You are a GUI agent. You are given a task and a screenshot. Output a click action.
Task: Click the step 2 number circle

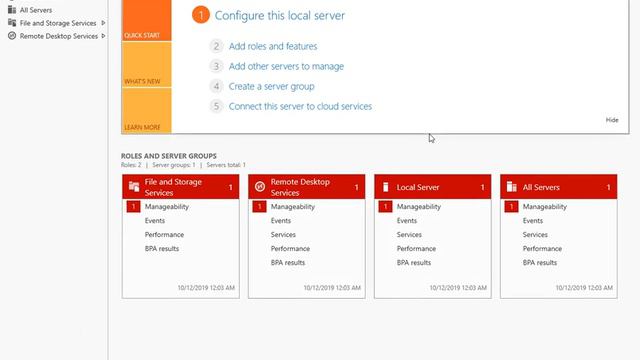click(216, 46)
